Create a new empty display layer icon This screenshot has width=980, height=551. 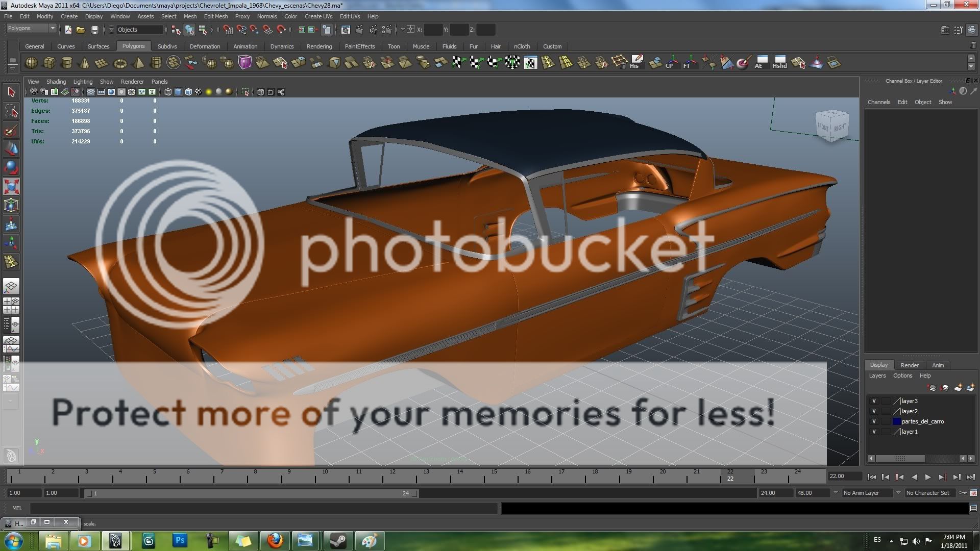pos(958,388)
